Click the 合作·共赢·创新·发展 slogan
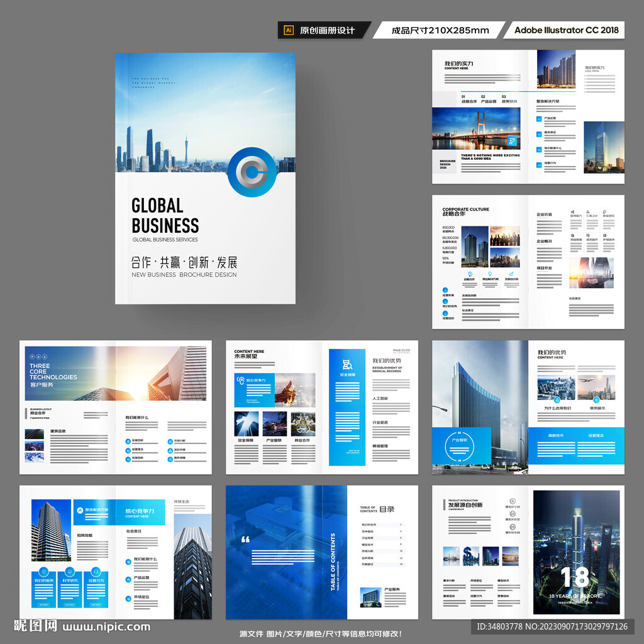The width and height of the screenshot is (644, 644). click(x=184, y=262)
